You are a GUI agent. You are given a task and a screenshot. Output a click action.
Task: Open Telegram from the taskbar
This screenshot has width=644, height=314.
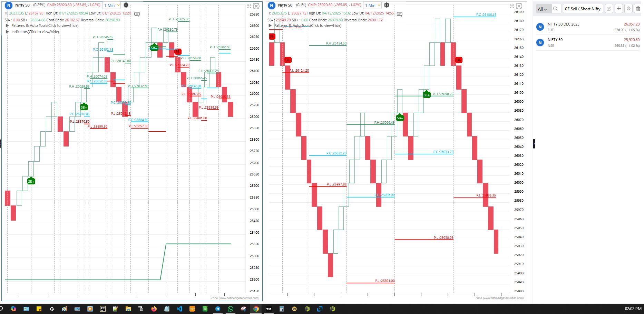coord(218,309)
